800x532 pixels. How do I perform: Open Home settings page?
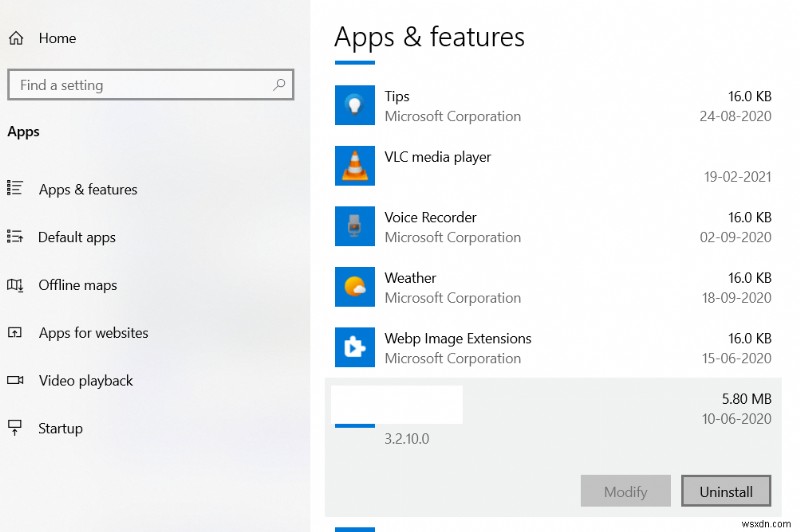57,38
